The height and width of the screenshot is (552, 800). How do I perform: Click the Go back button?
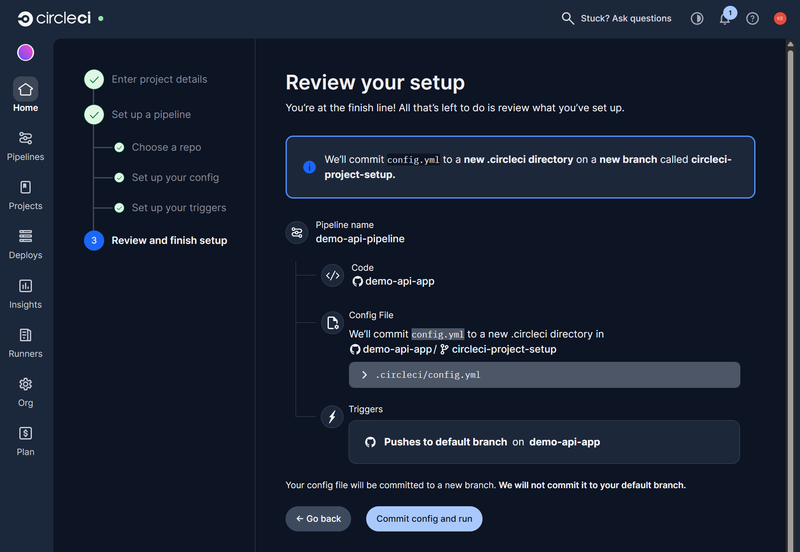(x=316, y=519)
